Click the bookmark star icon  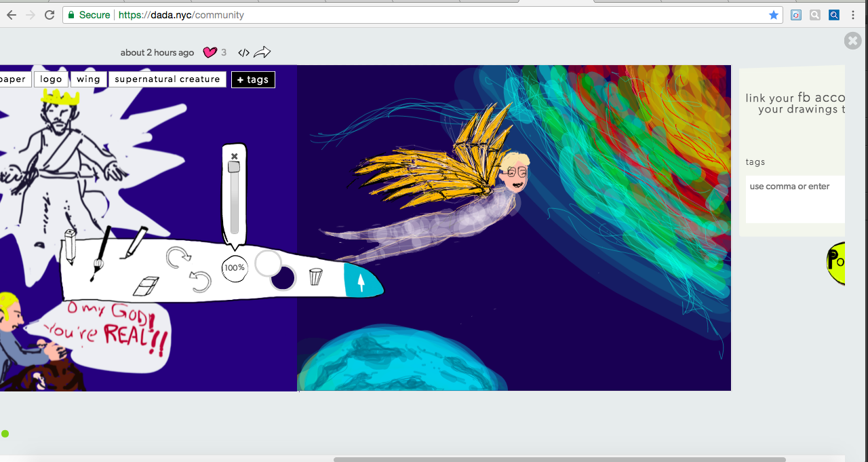coord(774,15)
